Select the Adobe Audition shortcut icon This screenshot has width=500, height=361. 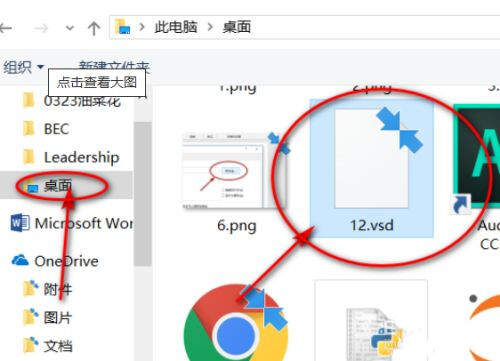(x=477, y=157)
